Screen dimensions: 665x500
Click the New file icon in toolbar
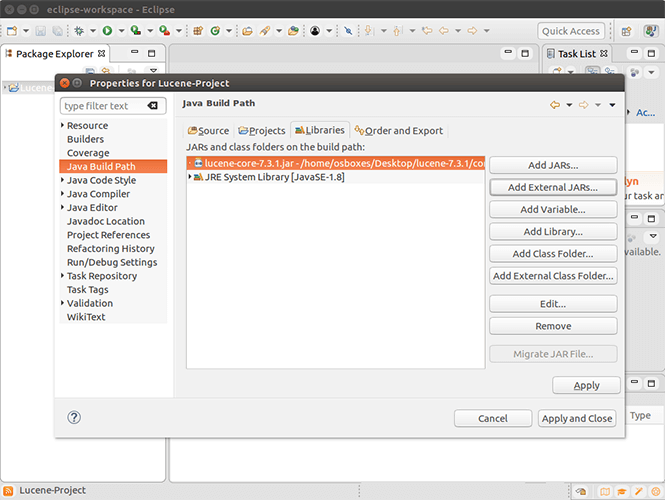pyautogui.click(x=12, y=31)
